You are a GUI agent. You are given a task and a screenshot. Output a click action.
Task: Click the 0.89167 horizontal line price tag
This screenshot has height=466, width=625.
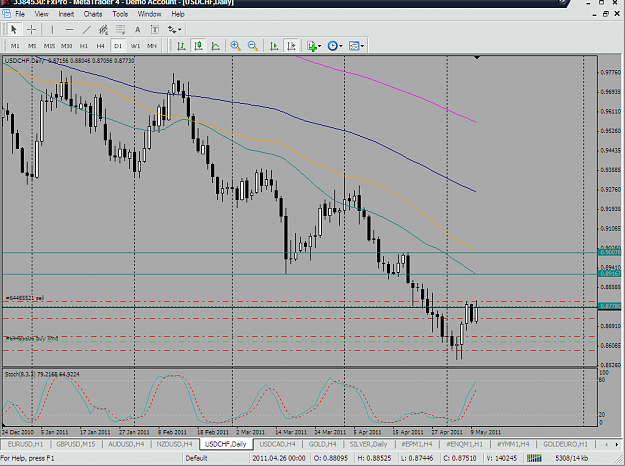pyautogui.click(x=610, y=274)
